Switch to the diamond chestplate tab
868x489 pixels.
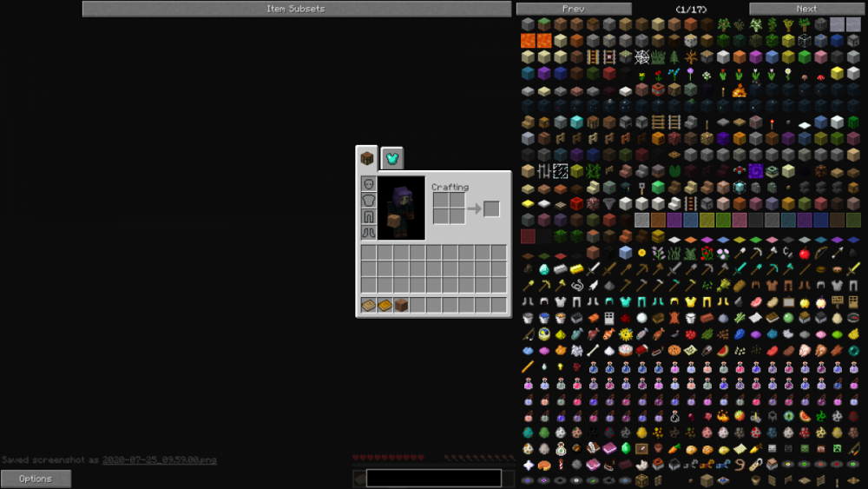392,158
